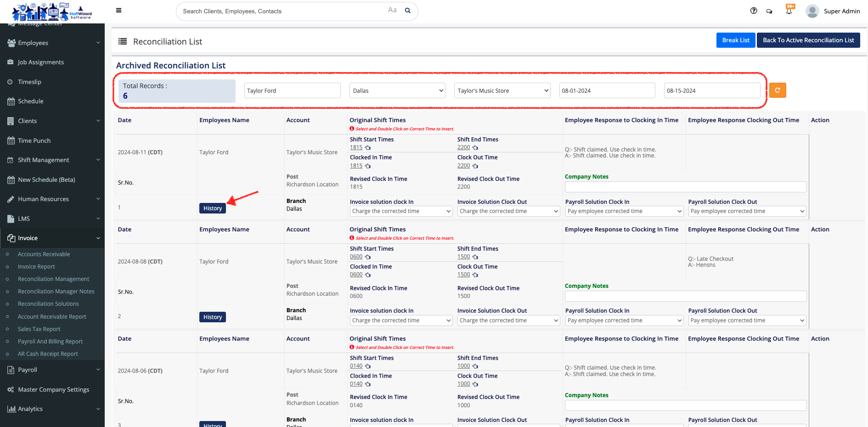Toggle the Aa case-sensitive search option
The image size is (868, 427).
[x=392, y=10]
